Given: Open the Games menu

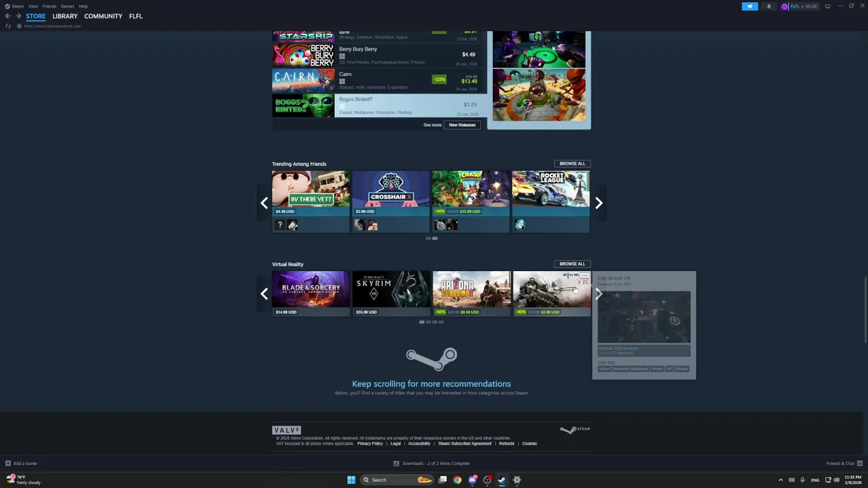Looking at the screenshot, I should [67, 6].
